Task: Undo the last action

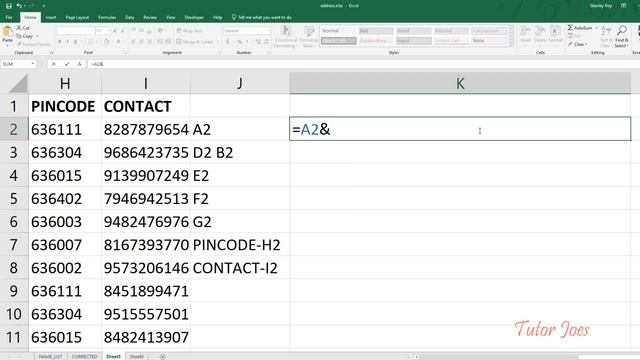Action: coord(19,6)
